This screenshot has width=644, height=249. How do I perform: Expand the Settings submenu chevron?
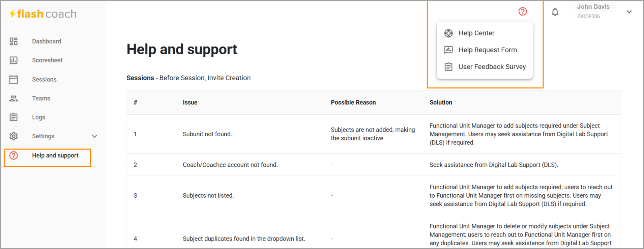pyautogui.click(x=94, y=136)
